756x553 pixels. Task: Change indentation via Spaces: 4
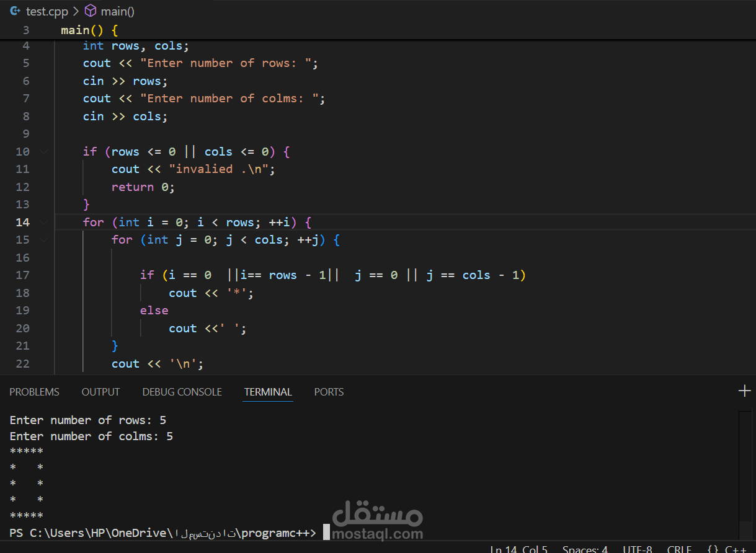(x=585, y=549)
